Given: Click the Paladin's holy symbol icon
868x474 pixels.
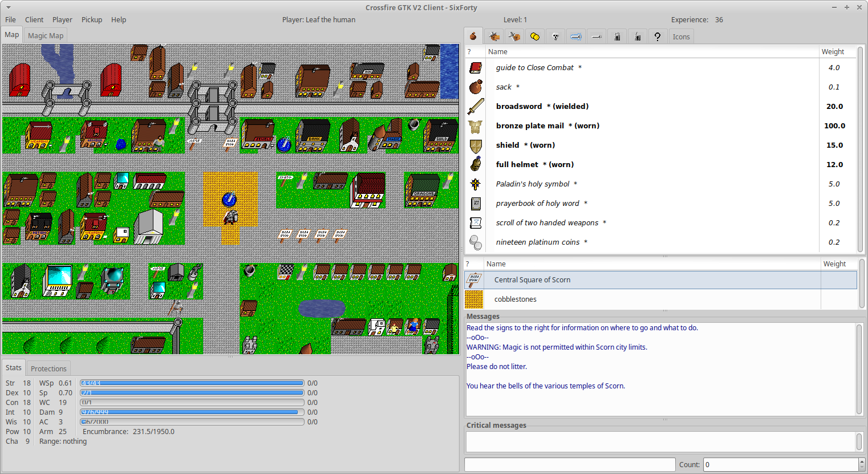Looking at the screenshot, I should pyautogui.click(x=476, y=184).
